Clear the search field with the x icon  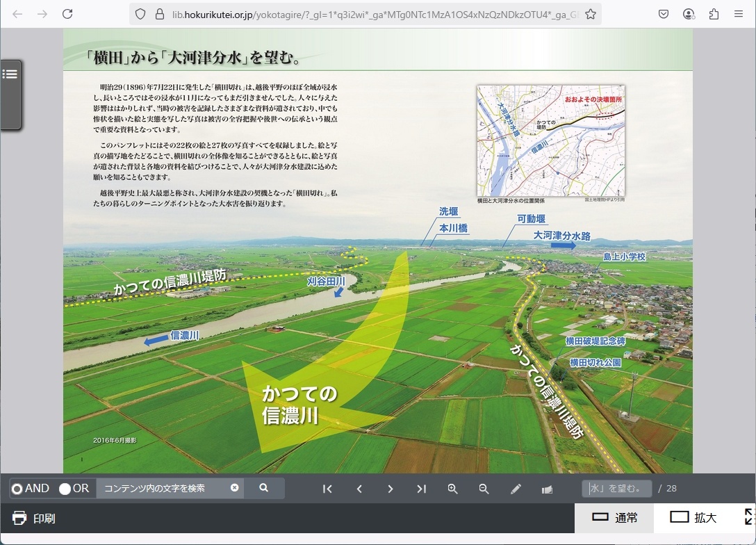pos(234,487)
